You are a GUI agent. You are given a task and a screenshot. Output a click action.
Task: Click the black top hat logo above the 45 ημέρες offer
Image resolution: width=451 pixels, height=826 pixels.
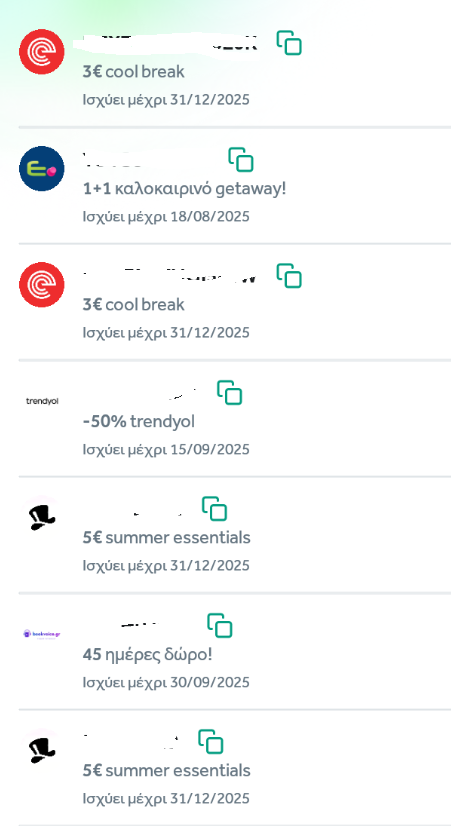click(x=42, y=518)
